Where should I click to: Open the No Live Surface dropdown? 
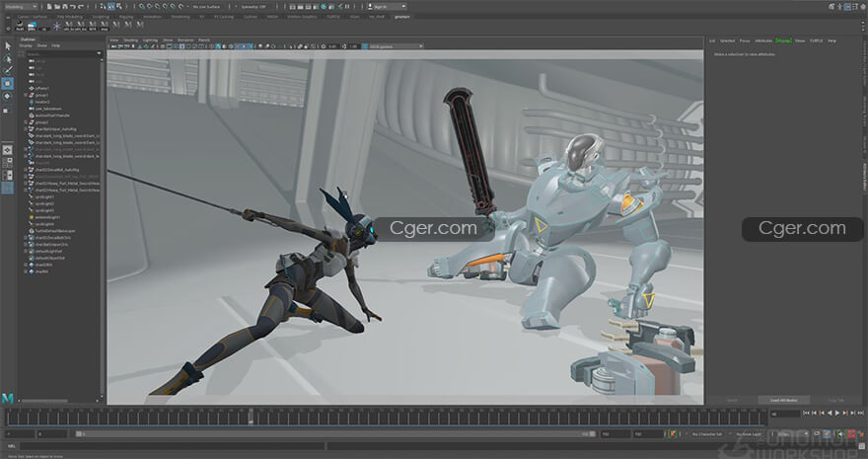[x=205, y=6]
